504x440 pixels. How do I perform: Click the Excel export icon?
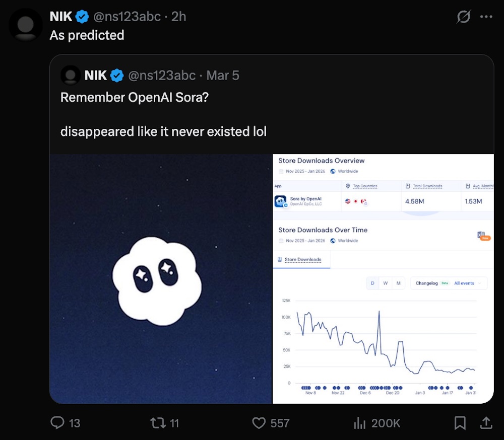(x=481, y=235)
